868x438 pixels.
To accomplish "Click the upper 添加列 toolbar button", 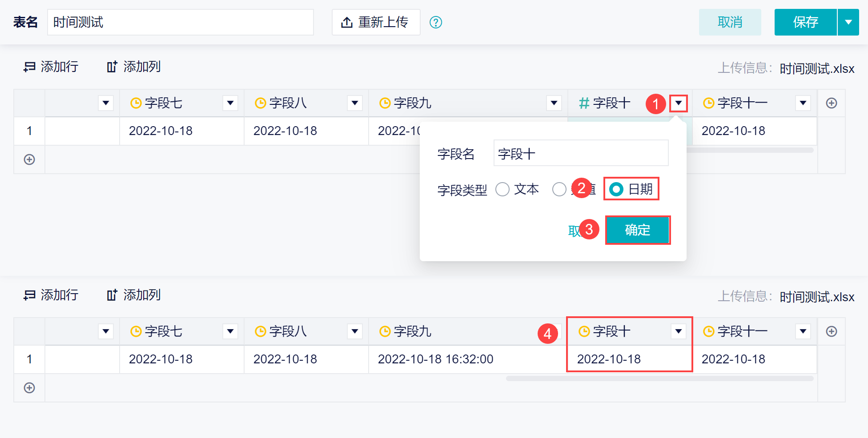I will (x=133, y=67).
